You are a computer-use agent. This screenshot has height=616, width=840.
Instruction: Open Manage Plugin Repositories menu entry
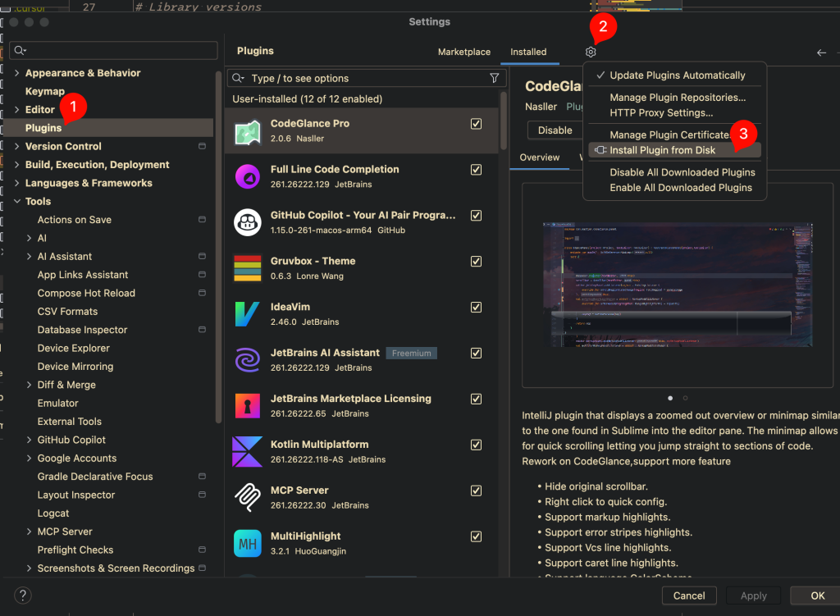coord(674,98)
